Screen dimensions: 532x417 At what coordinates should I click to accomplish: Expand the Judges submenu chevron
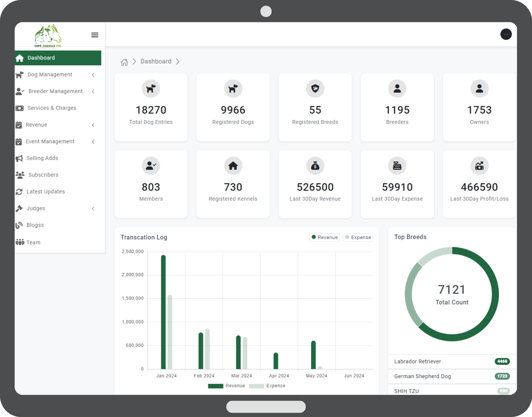(x=93, y=208)
